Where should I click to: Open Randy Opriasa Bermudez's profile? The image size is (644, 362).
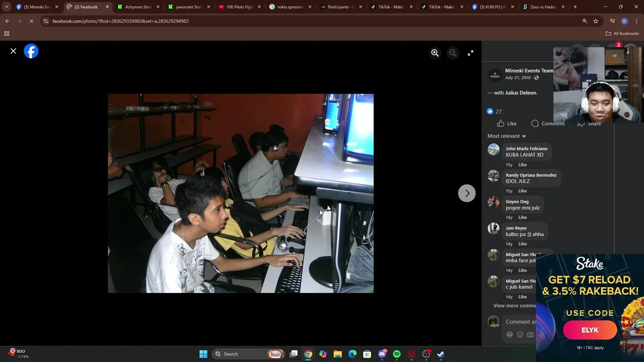pos(531,175)
